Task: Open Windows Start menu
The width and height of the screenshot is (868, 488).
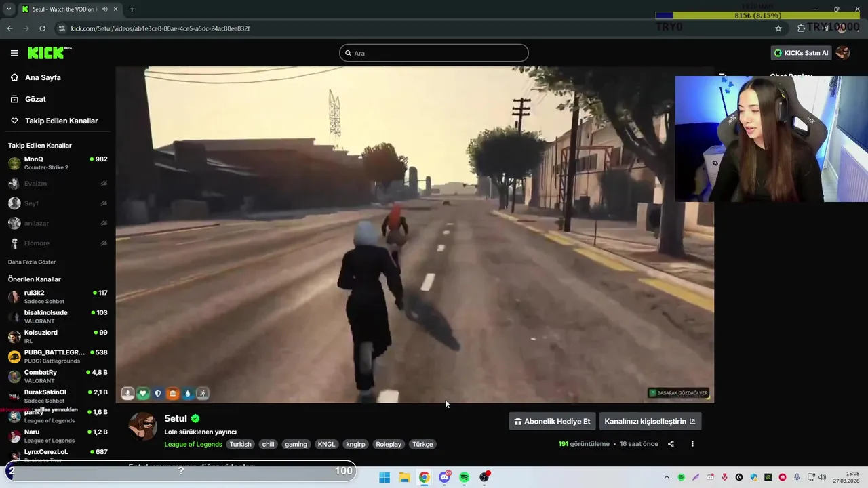Action: [384, 477]
